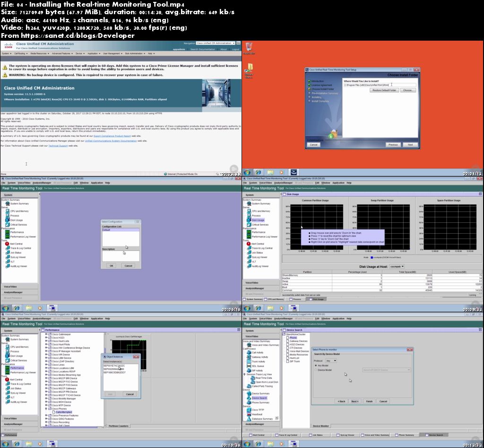Open Window menu in Performance frame
The width and height of the screenshot is (484, 448).
(84, 318)
